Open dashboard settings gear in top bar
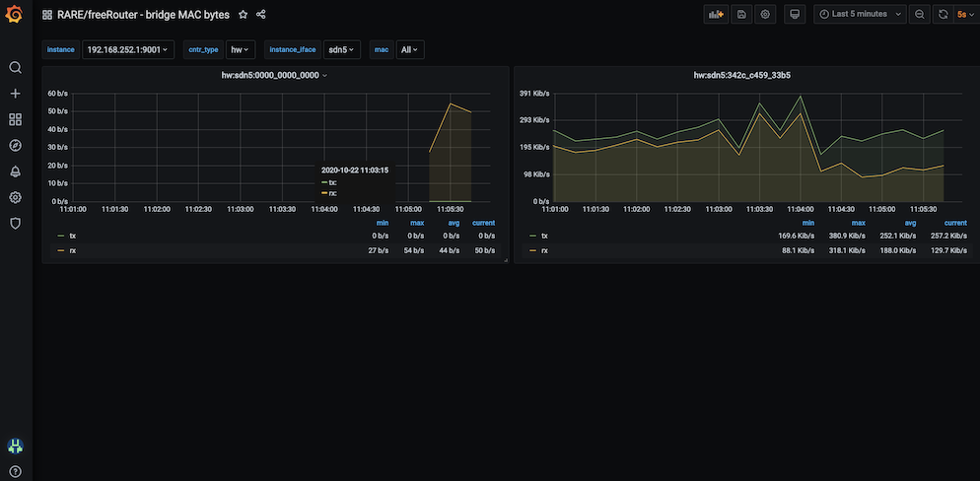The height and width of the screenshot is (481, 980). pos(765,14)
